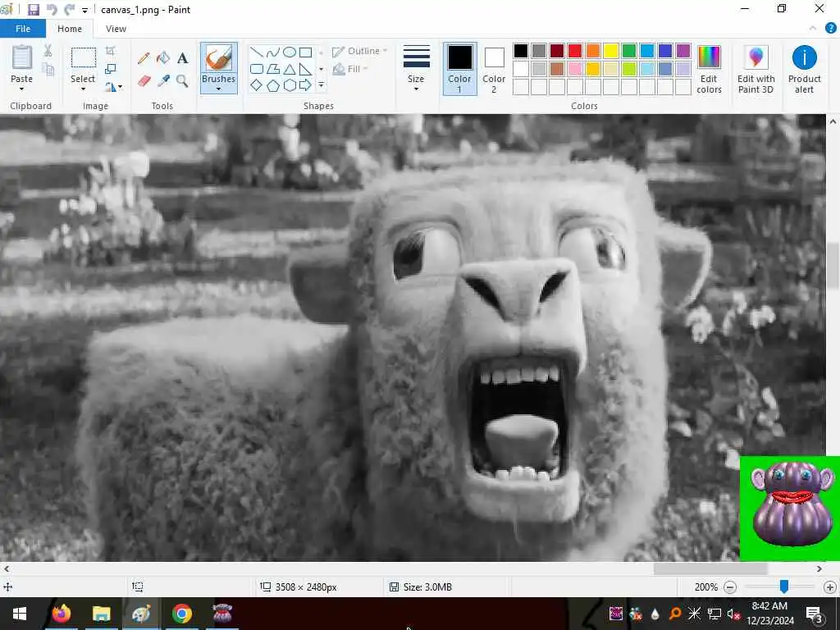Choose the Rounded rectangle shape
840x630 pixels.
257,69
